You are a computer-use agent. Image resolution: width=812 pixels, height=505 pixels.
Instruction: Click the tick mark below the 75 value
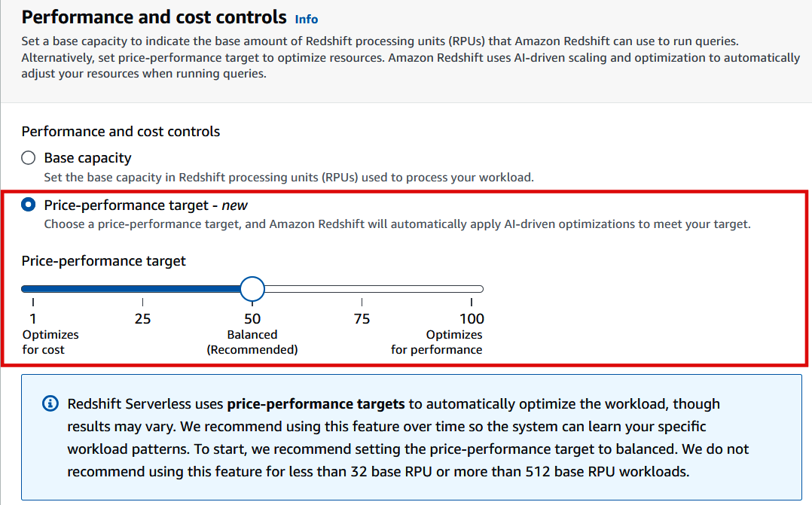click(362, 301)
